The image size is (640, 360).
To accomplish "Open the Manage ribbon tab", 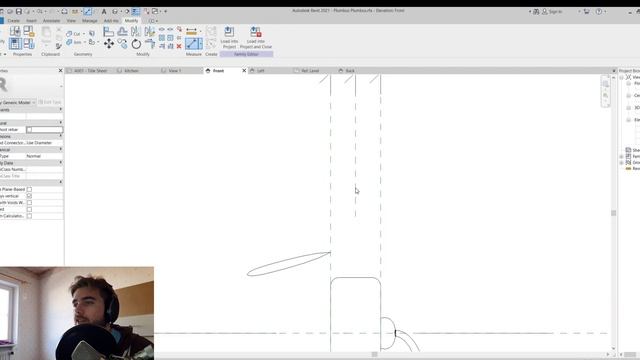I will click(x=90, y=20).
